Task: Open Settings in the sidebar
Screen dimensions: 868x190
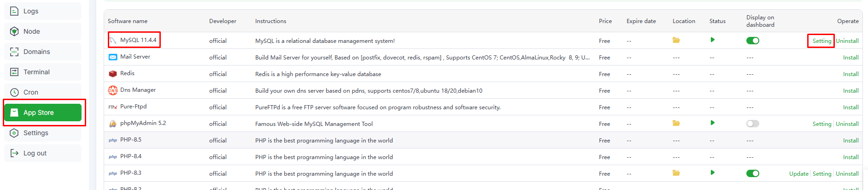Action: click(x=43, y=133)
